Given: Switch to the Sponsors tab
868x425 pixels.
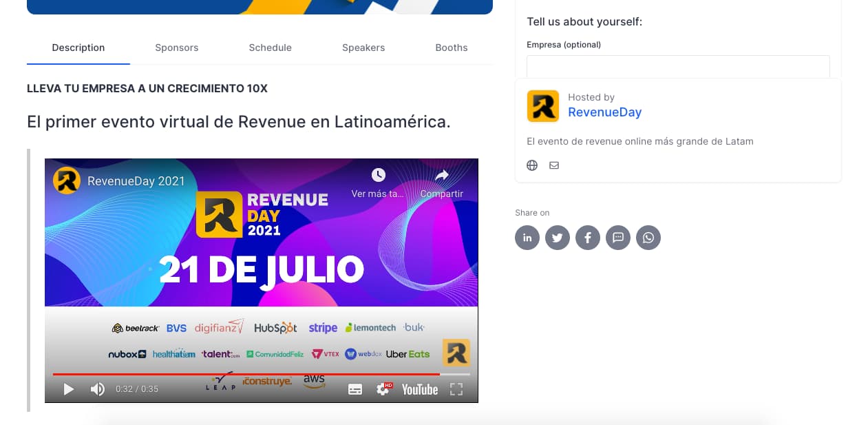Looking at the screenshot, I should tap(176, 48).
